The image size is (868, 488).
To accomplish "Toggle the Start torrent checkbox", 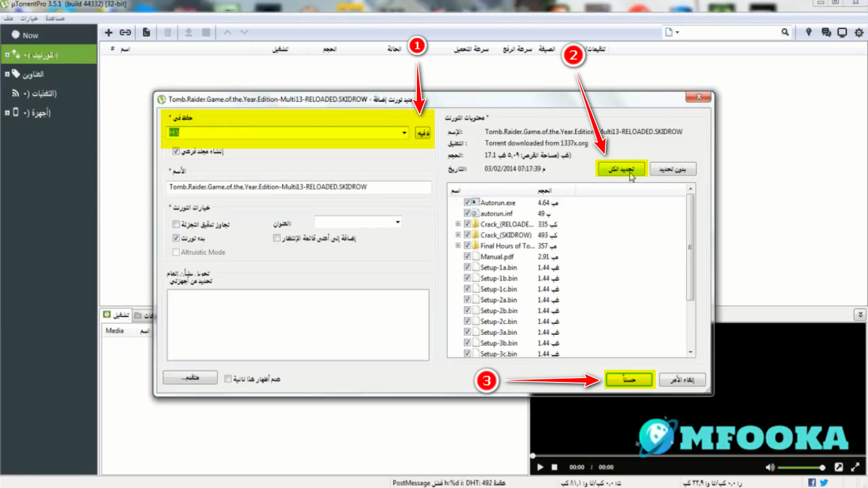I will [x=176, y=238].
